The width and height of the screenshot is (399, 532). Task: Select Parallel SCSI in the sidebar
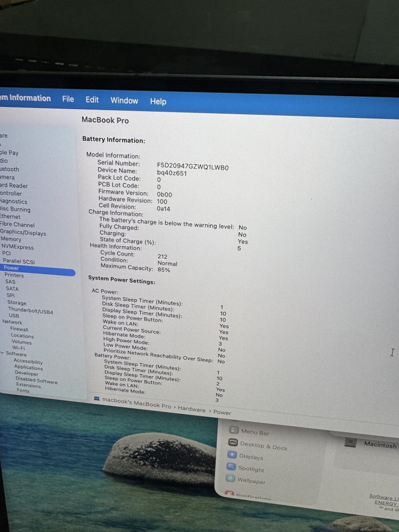click(19, 261)
